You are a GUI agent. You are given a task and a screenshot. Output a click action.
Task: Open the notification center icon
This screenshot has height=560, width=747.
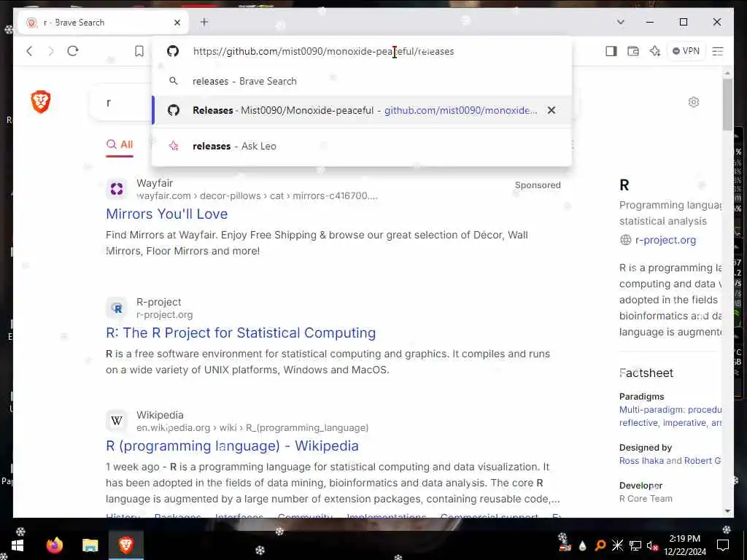coord(723,545)
